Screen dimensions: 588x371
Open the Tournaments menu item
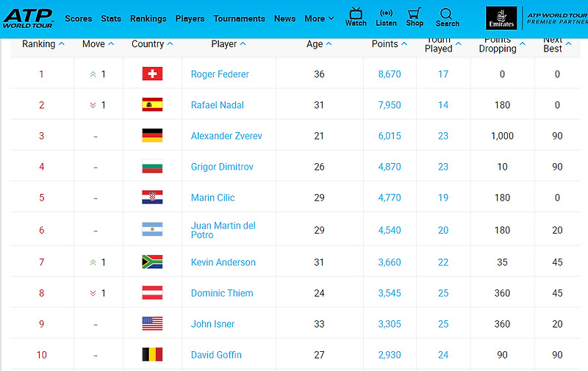coord(240,18)
